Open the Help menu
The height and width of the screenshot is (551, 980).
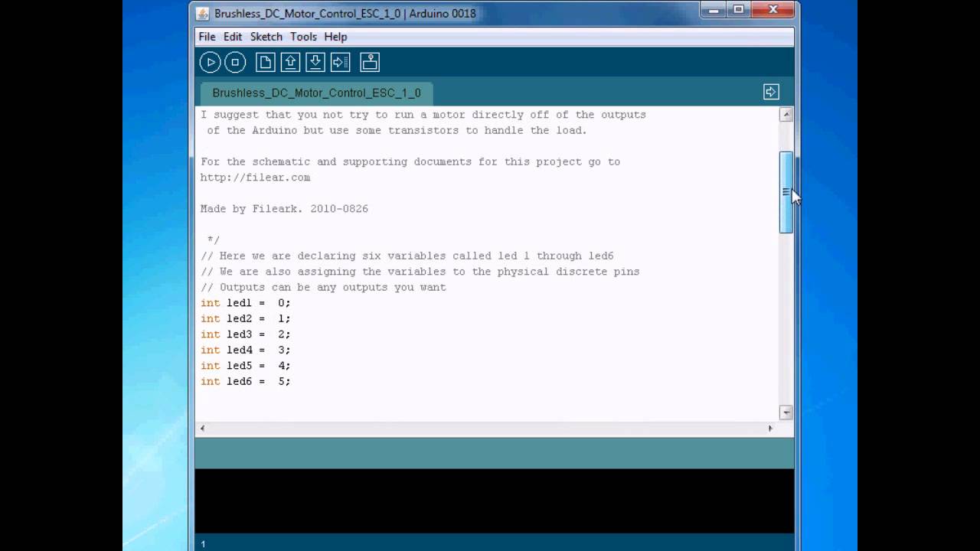pyautogui.click(x=335, y=37)
